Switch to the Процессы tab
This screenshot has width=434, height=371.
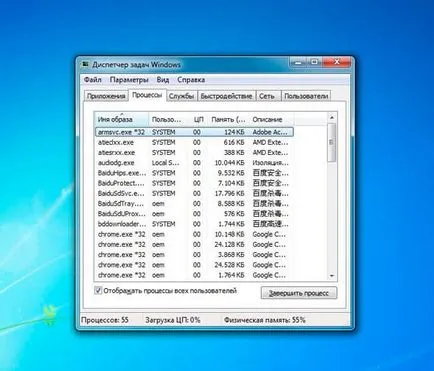point(147,95)
